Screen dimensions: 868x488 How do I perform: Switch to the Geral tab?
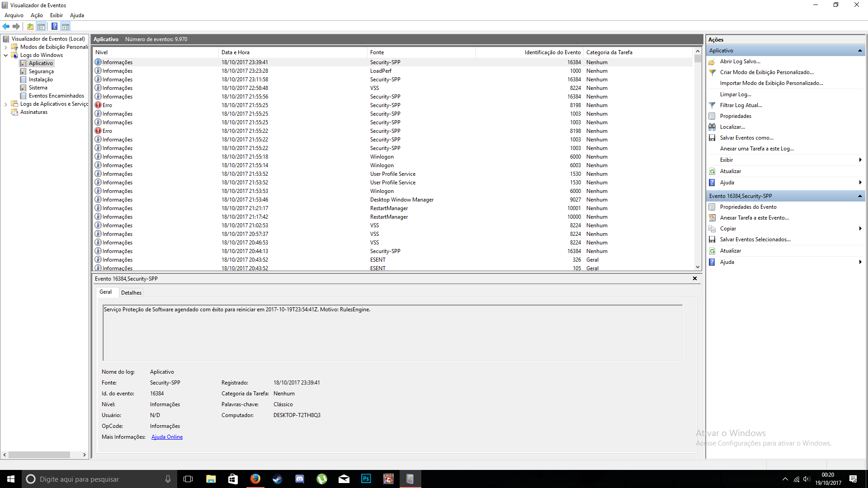[x=106, y=292]
